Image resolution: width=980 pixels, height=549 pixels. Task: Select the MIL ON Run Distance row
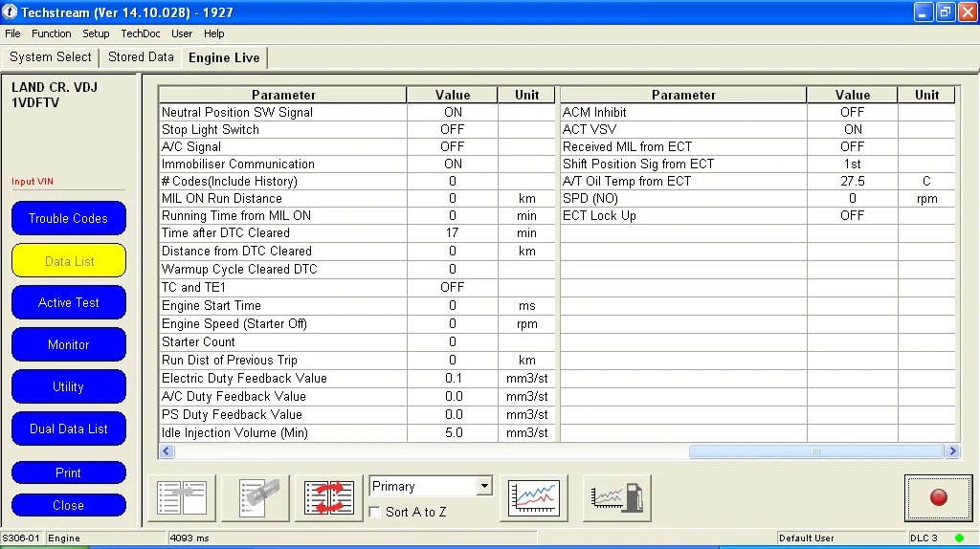coord(358,199)
